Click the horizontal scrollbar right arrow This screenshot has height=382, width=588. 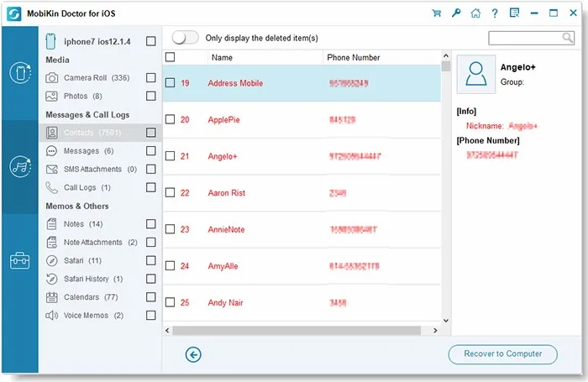tap(435, 330)
